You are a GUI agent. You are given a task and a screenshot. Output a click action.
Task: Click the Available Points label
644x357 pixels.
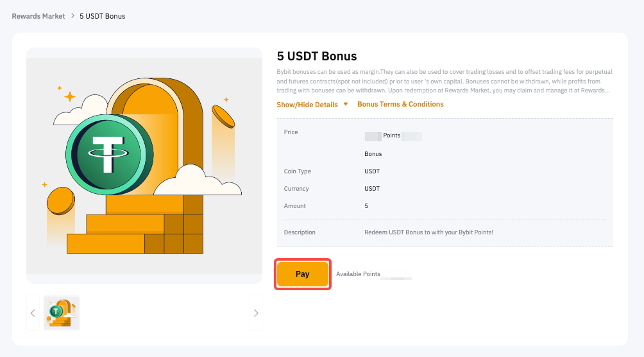358,274
